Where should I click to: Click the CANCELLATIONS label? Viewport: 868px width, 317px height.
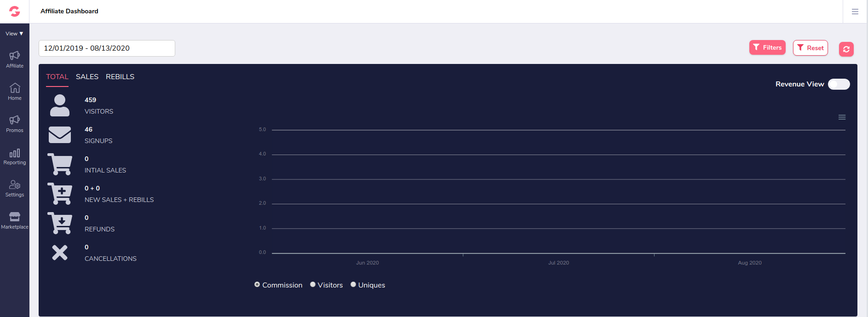(x=110, y=259)
